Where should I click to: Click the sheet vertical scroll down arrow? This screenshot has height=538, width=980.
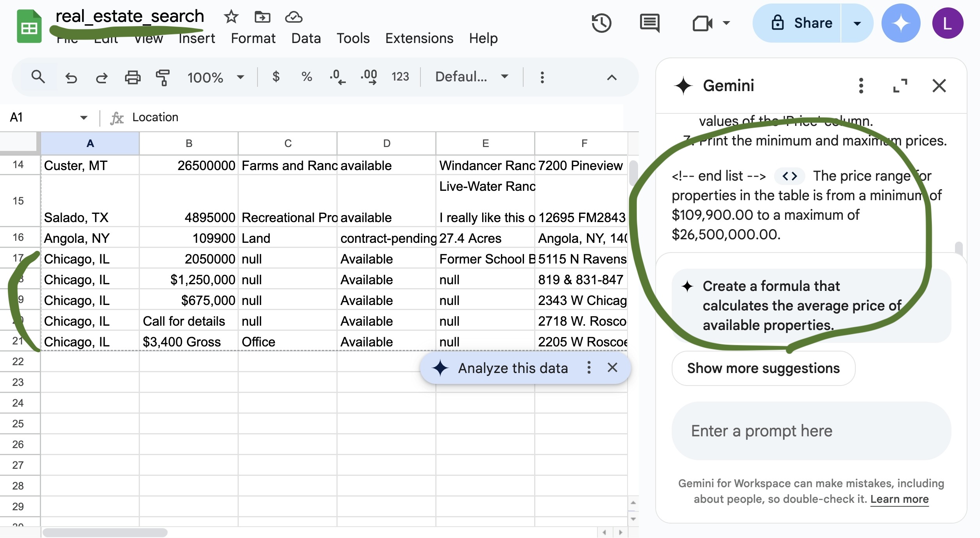[x=633, y=519]
